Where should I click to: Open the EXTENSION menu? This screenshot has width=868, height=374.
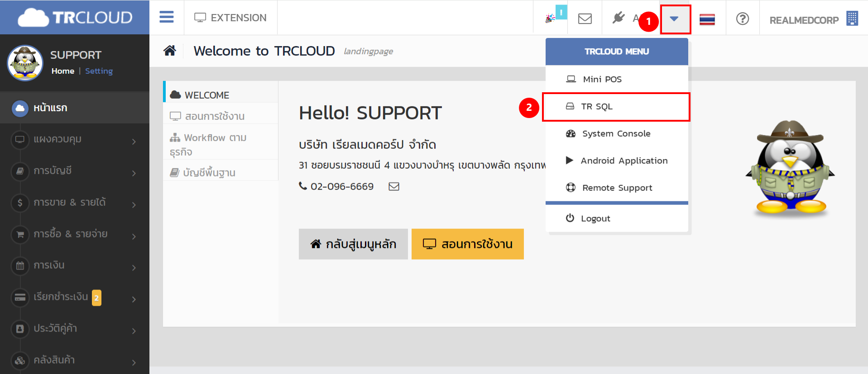(230, 18)
